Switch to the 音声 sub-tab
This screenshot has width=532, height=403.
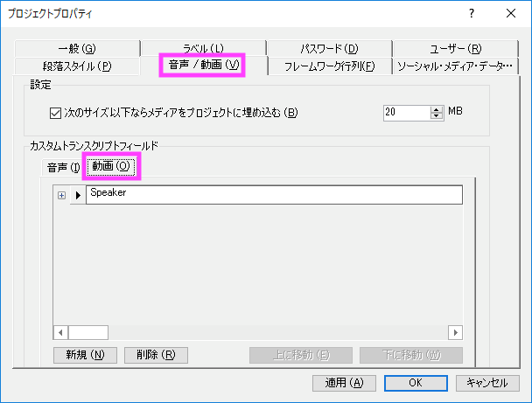click(63, 167)
